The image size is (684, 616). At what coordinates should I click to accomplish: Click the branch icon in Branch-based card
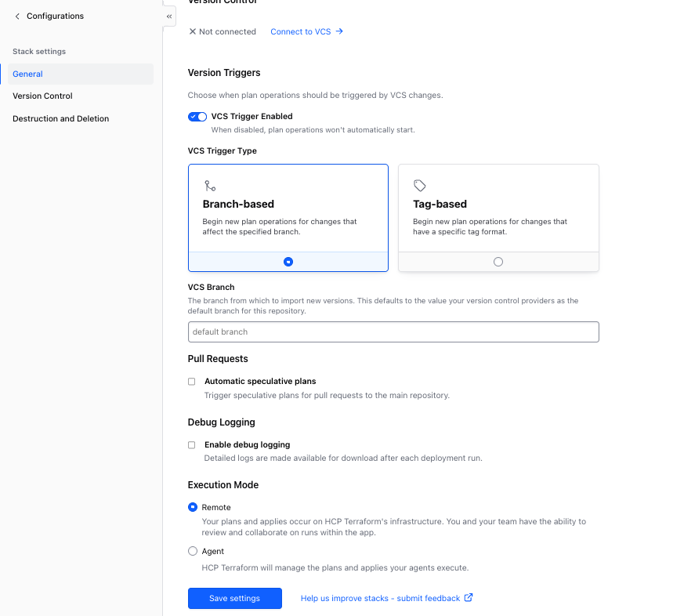[209, 186]
